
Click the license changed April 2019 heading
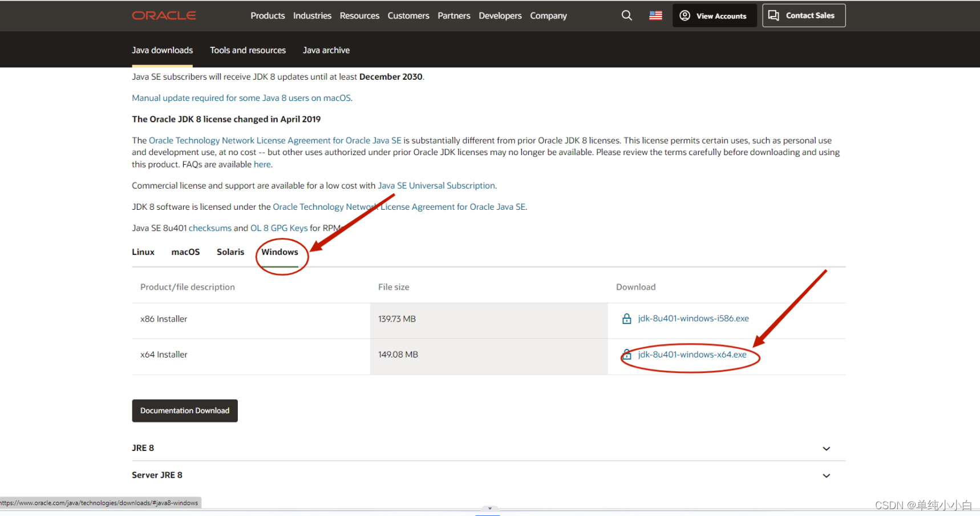click(x=226, y=119)
